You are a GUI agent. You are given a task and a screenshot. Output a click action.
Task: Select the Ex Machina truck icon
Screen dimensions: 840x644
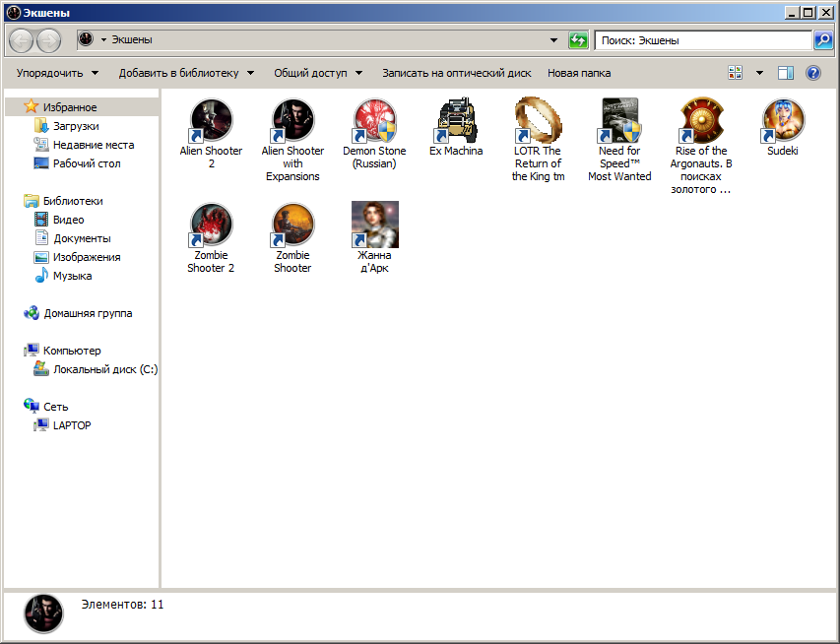[456, 120]
